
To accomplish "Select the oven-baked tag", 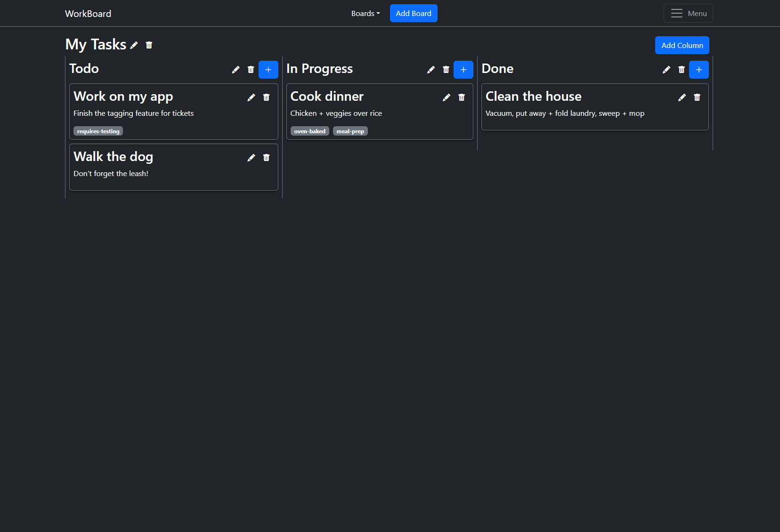I will [x=310, y=131].
